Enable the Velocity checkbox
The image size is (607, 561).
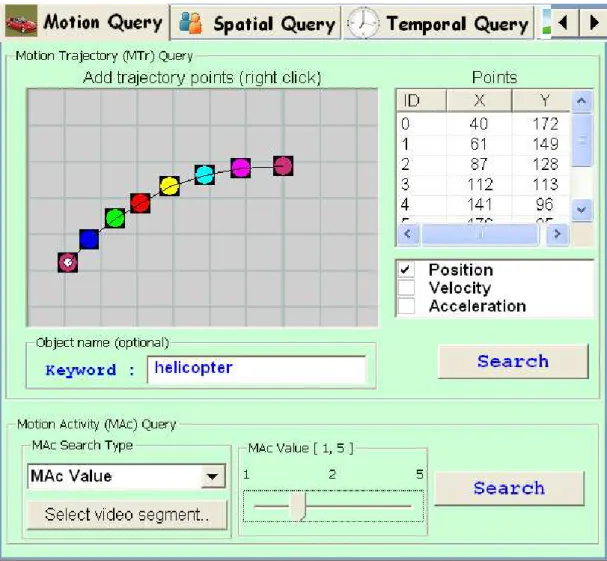pyautogui.click(x=406, y=288)
